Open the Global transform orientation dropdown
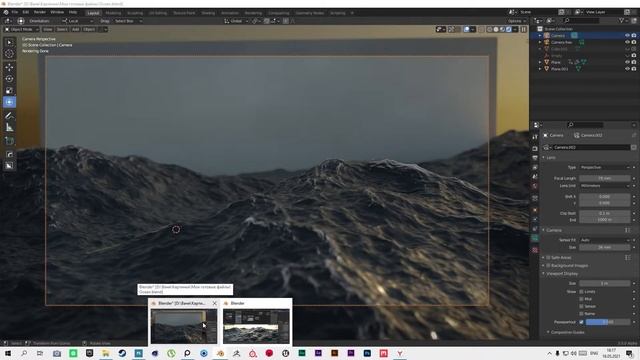The height and width of the screenshot is (360, 640). (236, 21)
